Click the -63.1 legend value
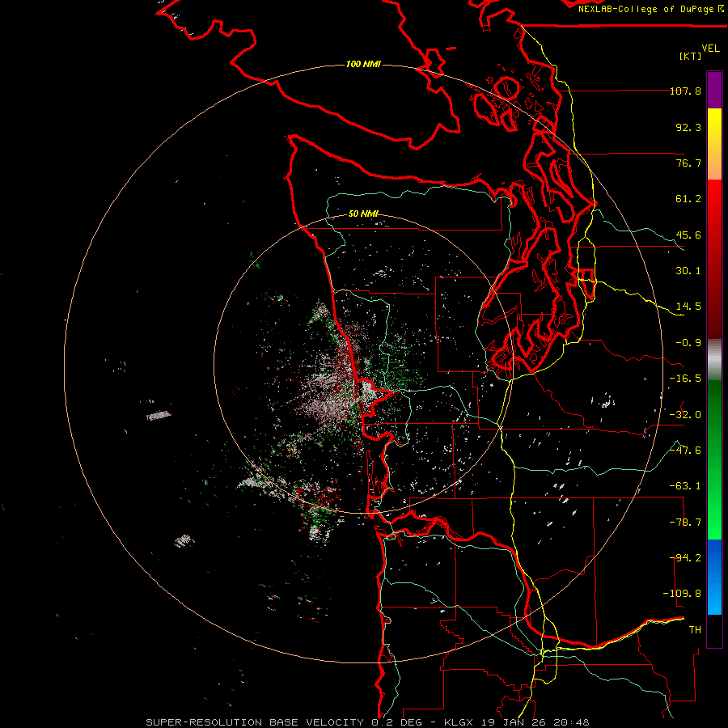This screenshot has width=728, height=728. pyautogui.click(x=685, y=486)
